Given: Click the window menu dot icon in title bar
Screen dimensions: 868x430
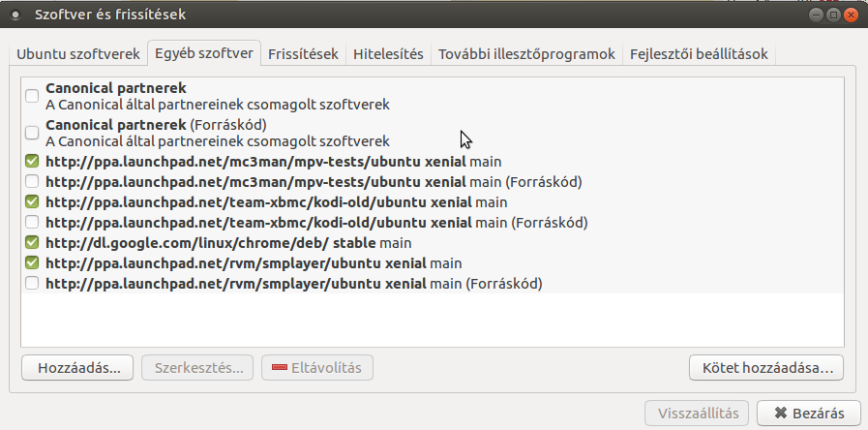Looking at the screenshot, I should click(15, 15).
